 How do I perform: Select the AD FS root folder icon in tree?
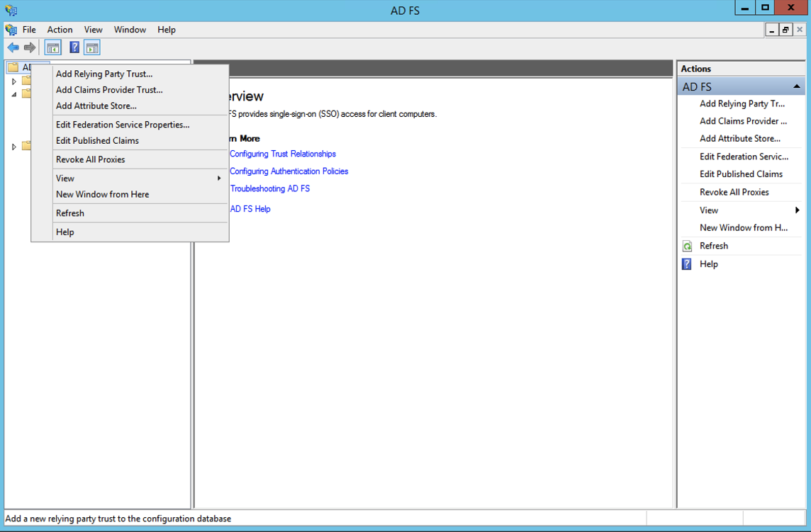tap(13, 67)
